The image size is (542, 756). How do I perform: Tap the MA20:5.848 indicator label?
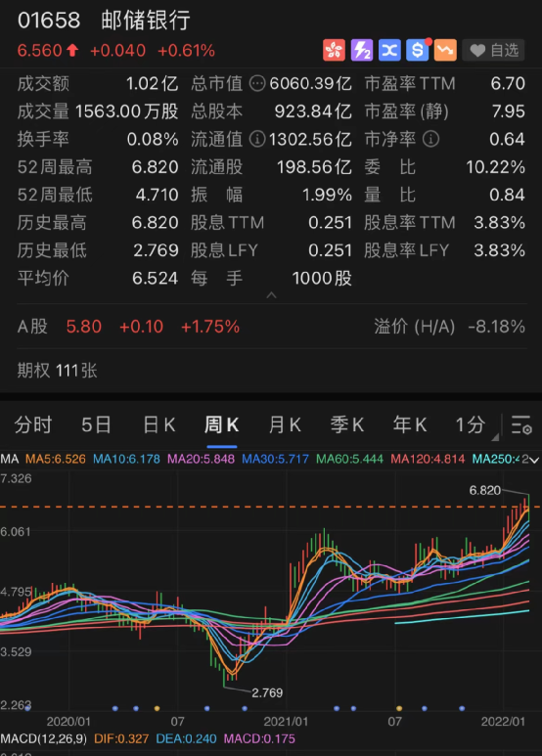[x=201, y=459]
